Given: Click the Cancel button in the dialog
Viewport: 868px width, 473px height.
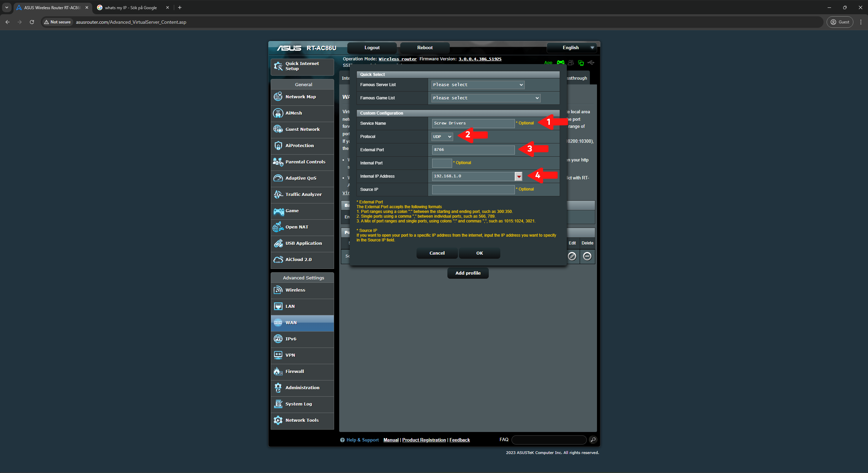Looking at the screenshot, I should click(x=437, y=253).
